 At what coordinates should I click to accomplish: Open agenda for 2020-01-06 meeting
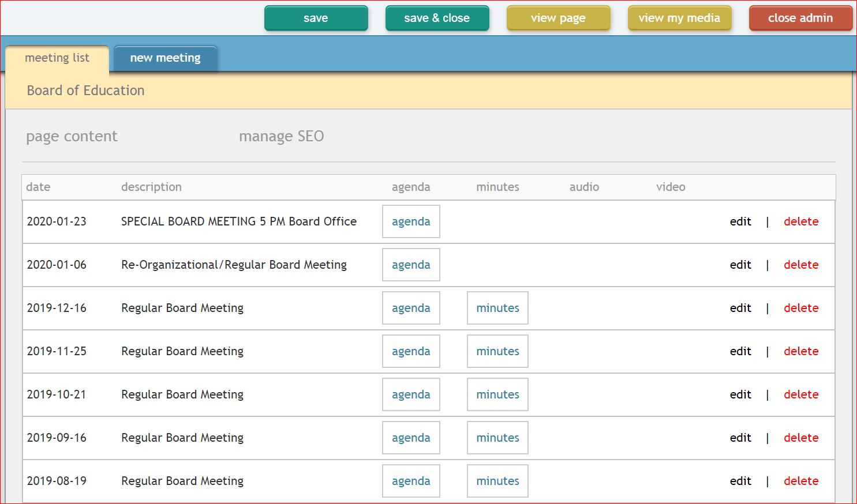coord(411,265)
